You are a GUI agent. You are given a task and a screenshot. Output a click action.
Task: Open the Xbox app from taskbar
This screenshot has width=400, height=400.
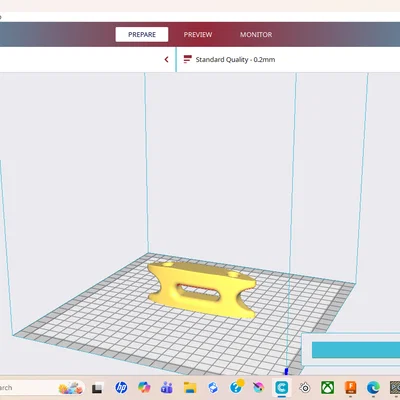coord(327,388)
